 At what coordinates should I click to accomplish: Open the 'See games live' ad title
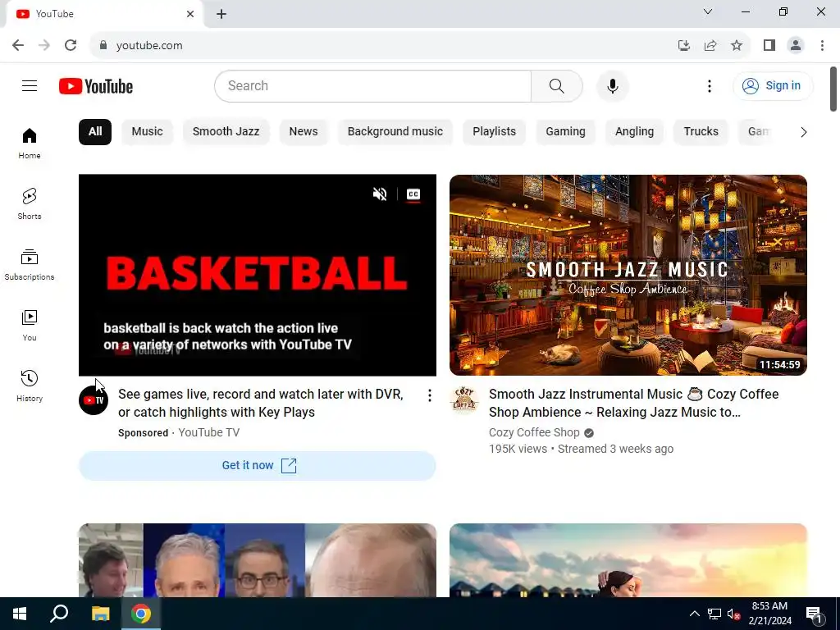click(x=260, y=403)
